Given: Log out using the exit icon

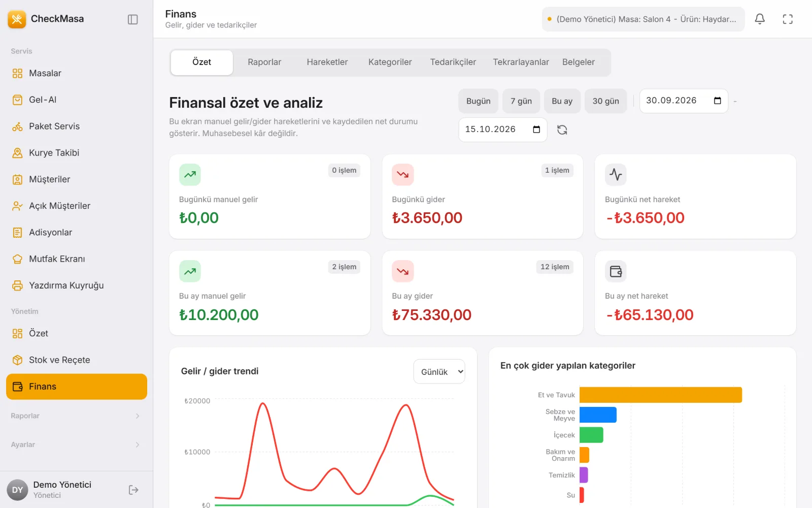Looking at the screenshot, I should click(133, 490).
